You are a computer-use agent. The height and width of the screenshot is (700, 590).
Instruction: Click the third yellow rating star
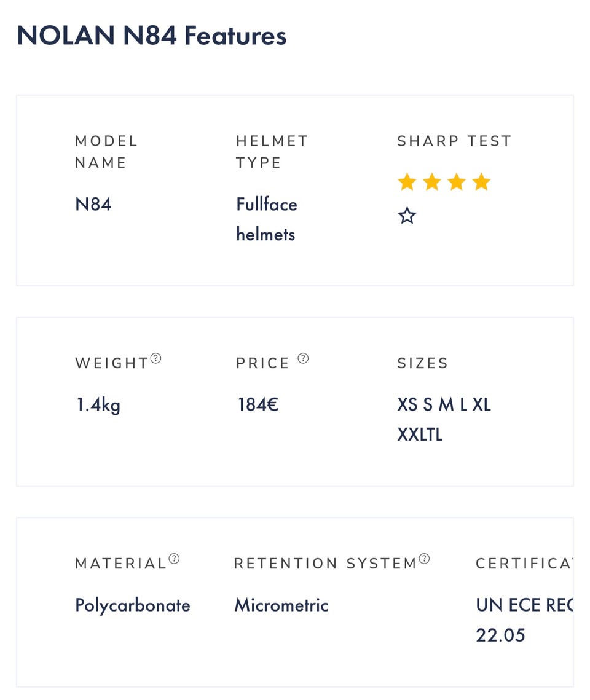click(457, 182)
